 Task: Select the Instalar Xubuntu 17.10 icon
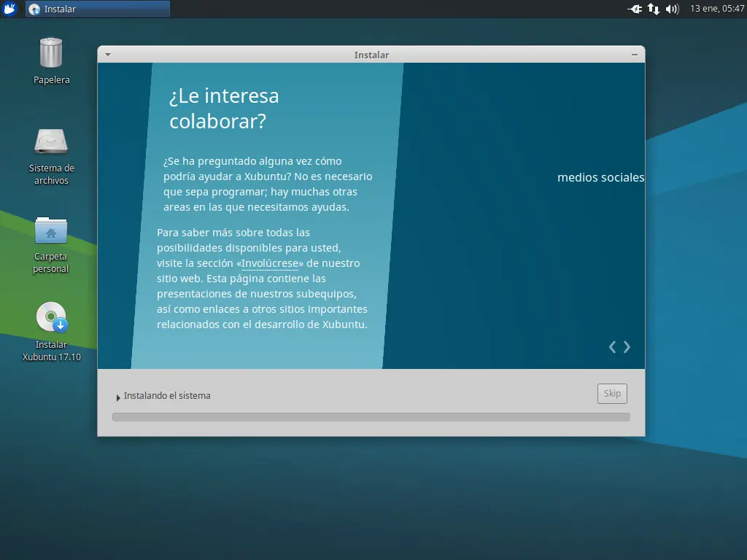(52, 317)
